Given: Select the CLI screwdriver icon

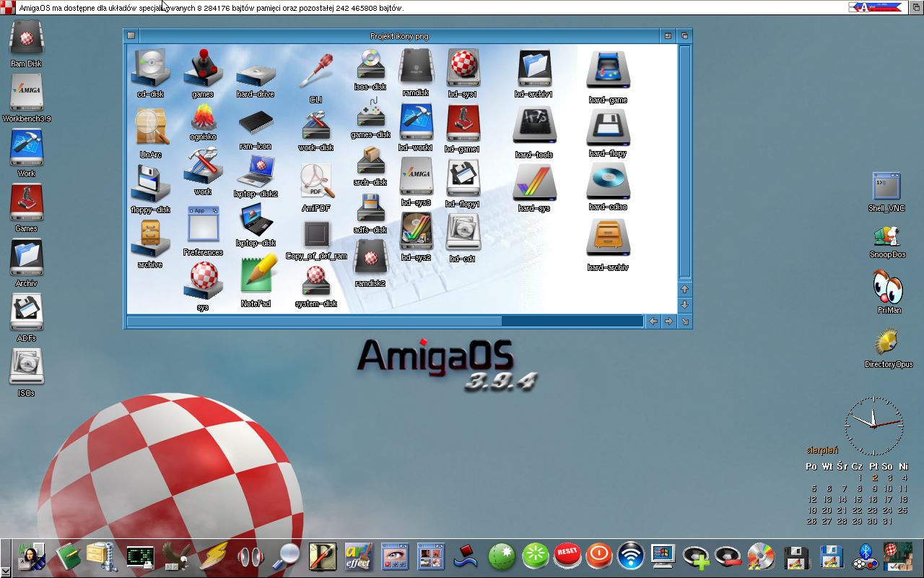Looking at the screenshot, I should 315,72.
